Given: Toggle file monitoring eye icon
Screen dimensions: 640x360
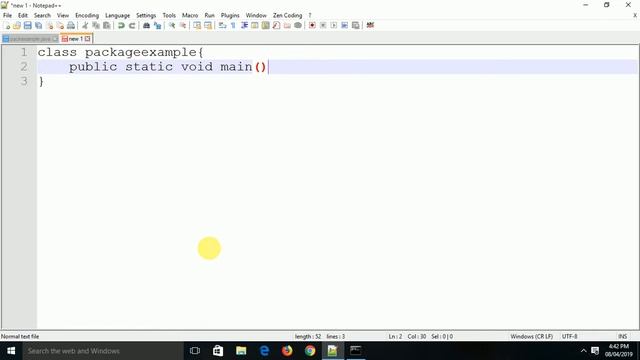Looking at the screenshot, I should [298, 25].
